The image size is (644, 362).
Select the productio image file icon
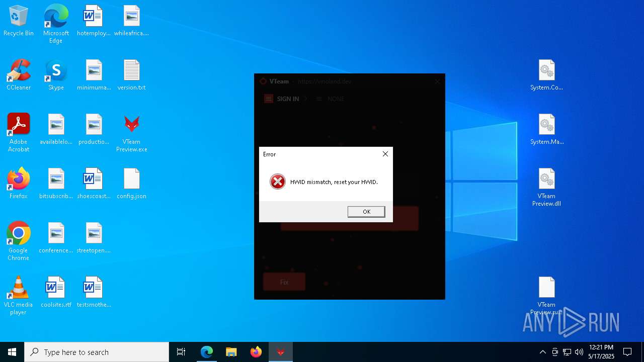94,129
